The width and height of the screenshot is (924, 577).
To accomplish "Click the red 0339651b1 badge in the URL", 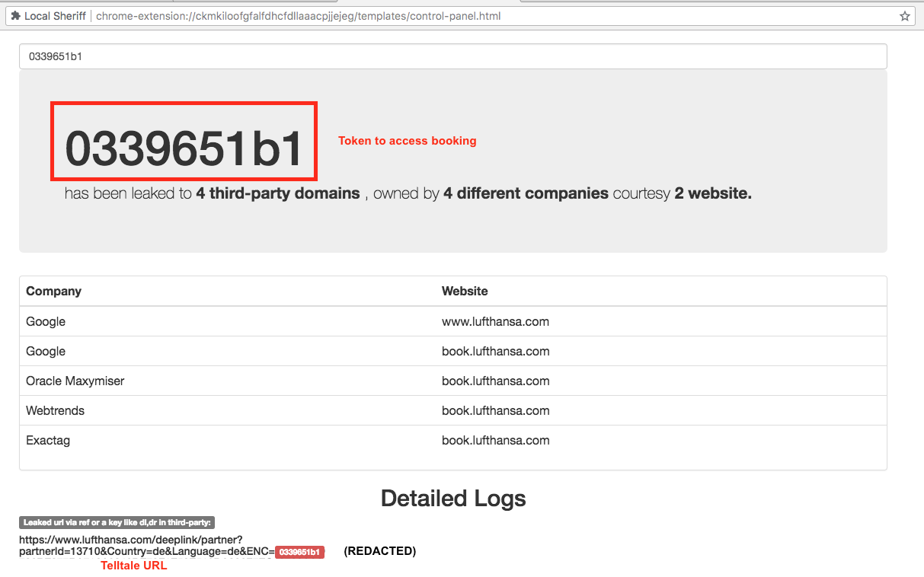I will coord(299,552).
